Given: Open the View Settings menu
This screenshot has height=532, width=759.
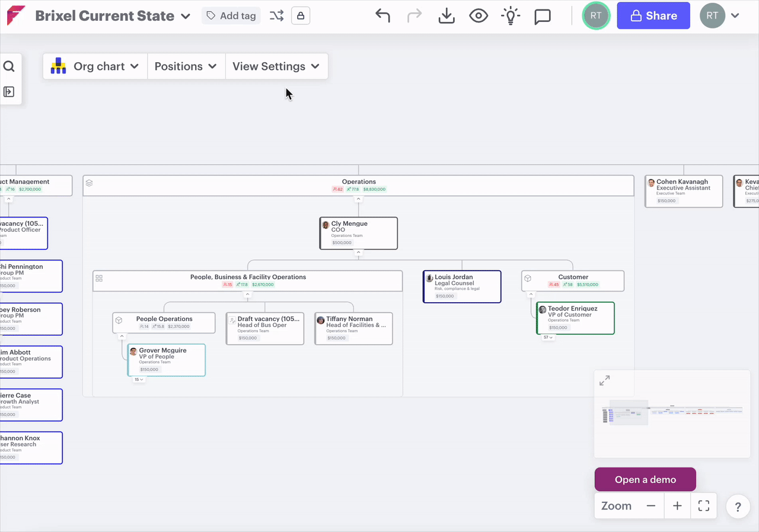Looking at the screenshot, I should (276, 66).
